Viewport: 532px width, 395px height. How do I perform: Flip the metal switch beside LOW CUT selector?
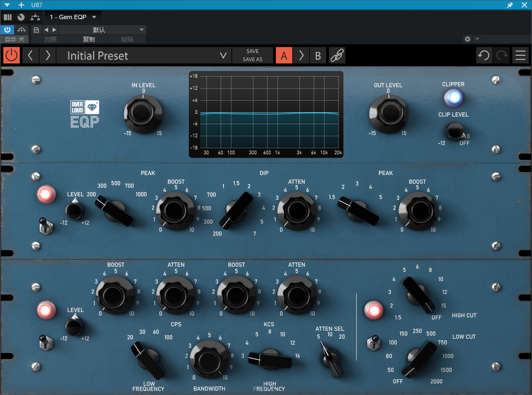(373, 342)
